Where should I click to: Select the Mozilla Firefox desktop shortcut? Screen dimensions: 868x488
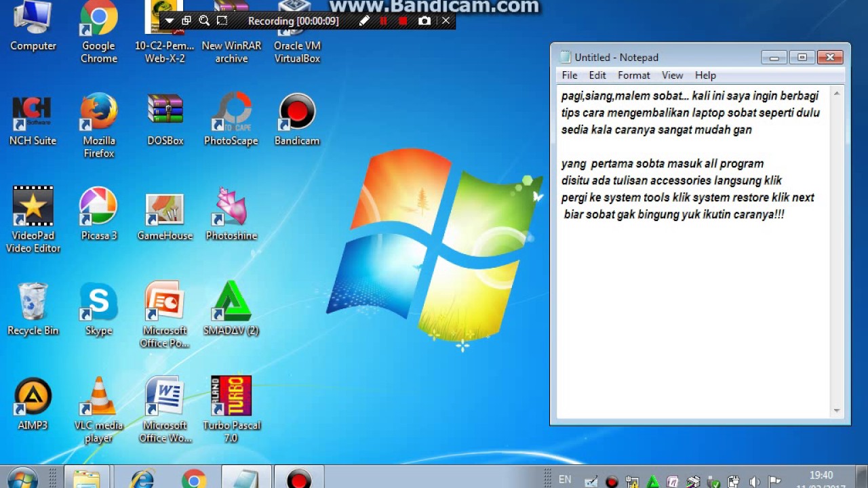(99, 126)
